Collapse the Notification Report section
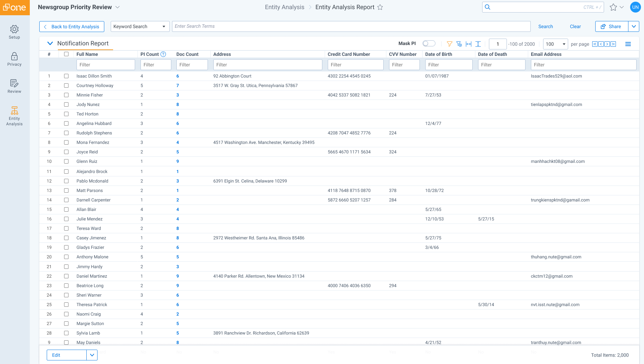This screenshot has width=644, height=364. pos(50,43)
